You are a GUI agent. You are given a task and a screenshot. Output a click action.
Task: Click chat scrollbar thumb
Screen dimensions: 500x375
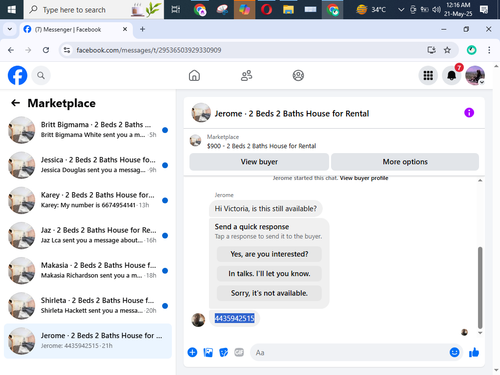480,287
